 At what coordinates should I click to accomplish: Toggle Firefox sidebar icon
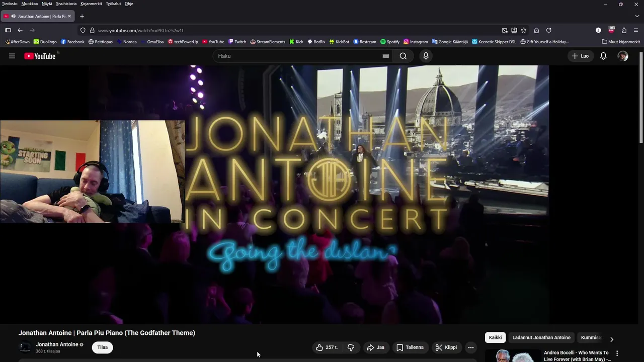click(8, 30)
